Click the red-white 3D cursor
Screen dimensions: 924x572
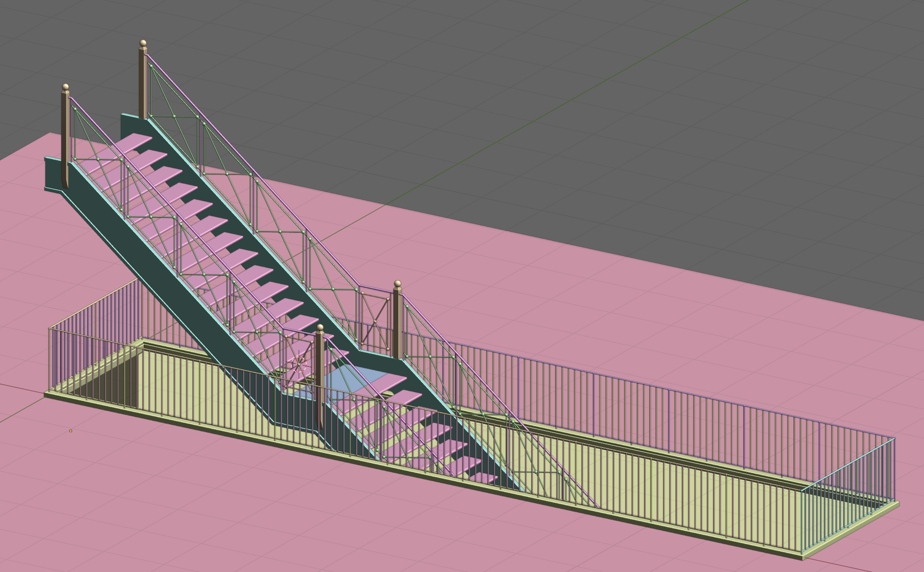pos(299,365)
